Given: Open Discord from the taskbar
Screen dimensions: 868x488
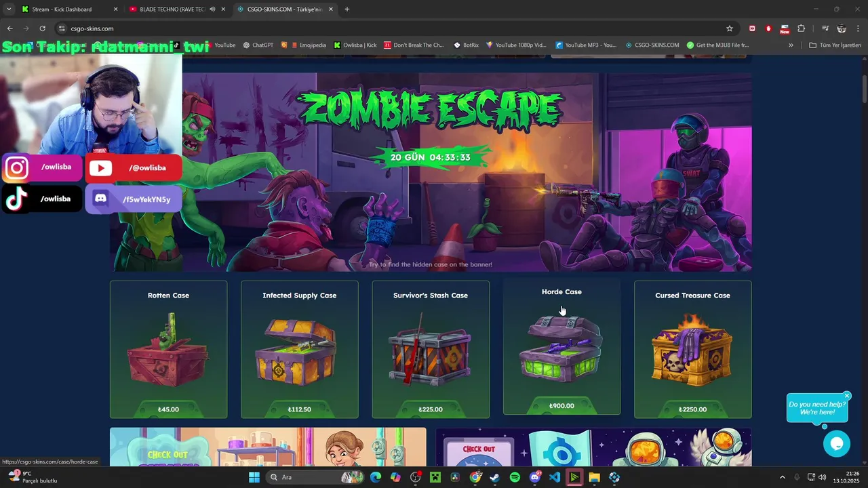Looking at the screenshot, I should [x=534, y=477].
